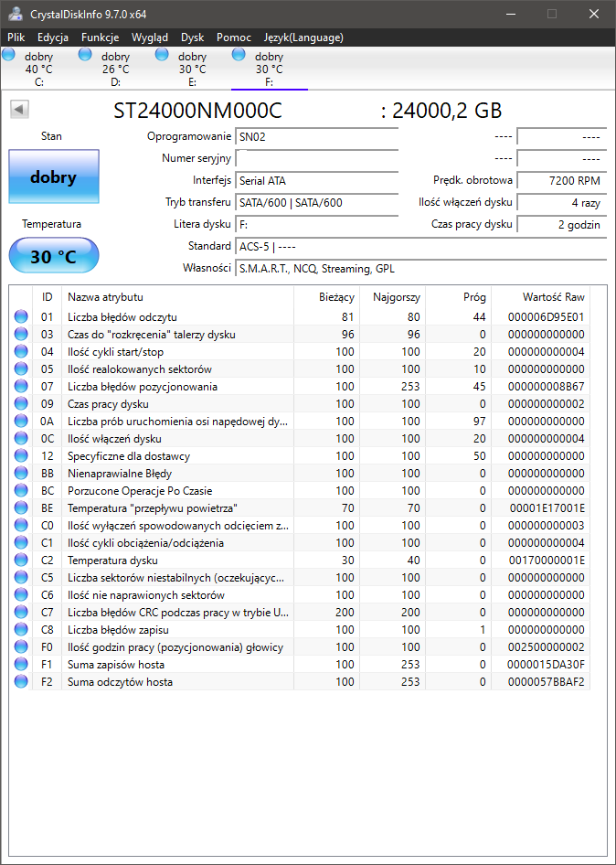Switch to disk C: tab at 40 °C
616x865 pixels.
(x=38, y=69)
